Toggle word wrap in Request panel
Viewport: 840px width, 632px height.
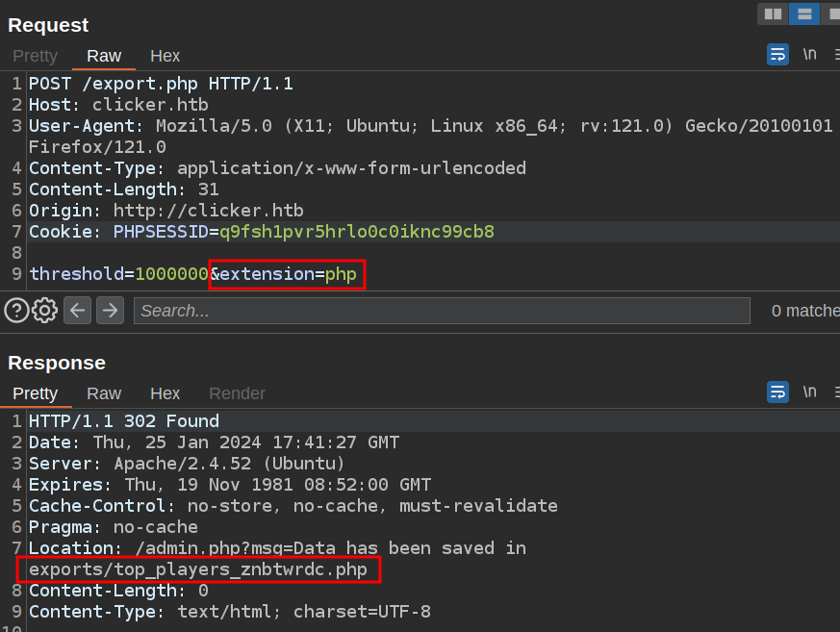[777, 55]
